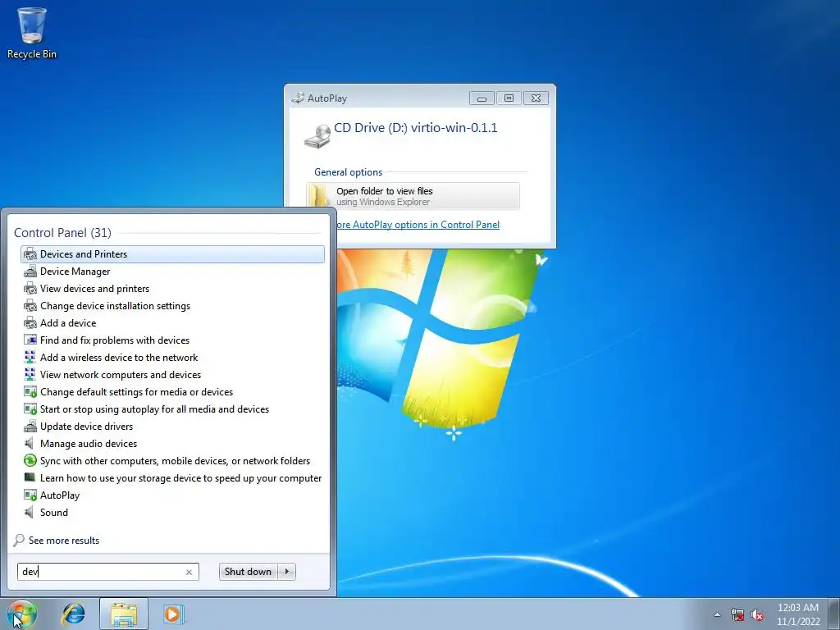Viewport: 840px width, 630px height.
Task: Minimize the AutoPlay window
Action: pos(482,98)
